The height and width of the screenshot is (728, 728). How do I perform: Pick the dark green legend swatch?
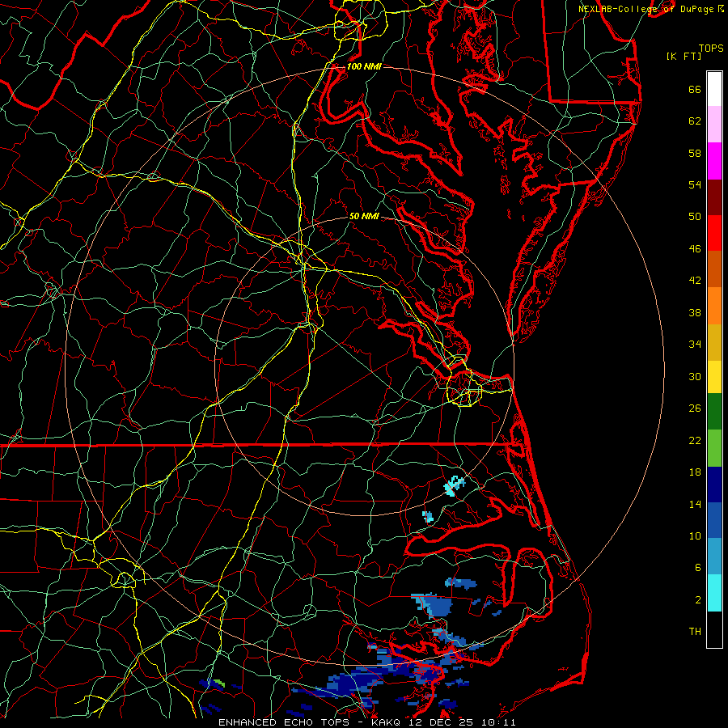pyautogui.click(x=714, y=411)
